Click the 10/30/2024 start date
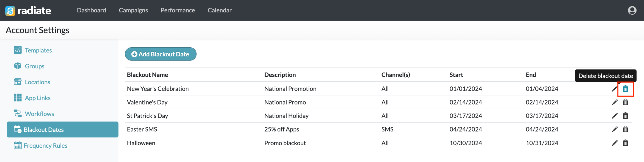The height and width of the screenshot is (162, 644). coord(465,143)
